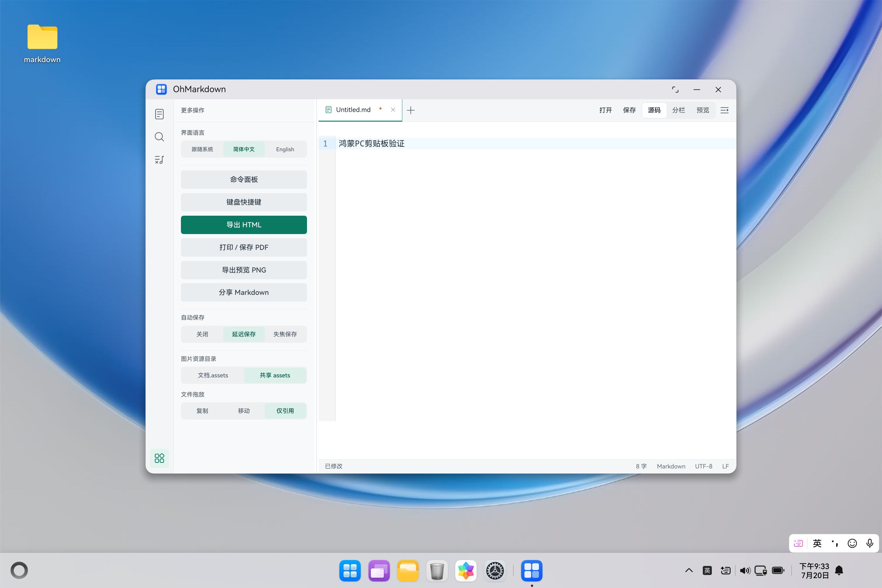Set file drop to 复制
The image size is (882, 588).
click(202, 411)
